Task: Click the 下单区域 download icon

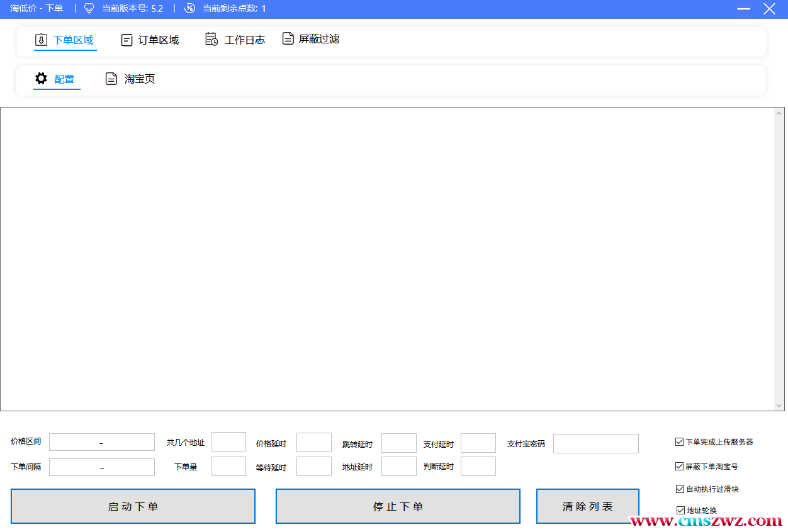Action: (41, 40)
